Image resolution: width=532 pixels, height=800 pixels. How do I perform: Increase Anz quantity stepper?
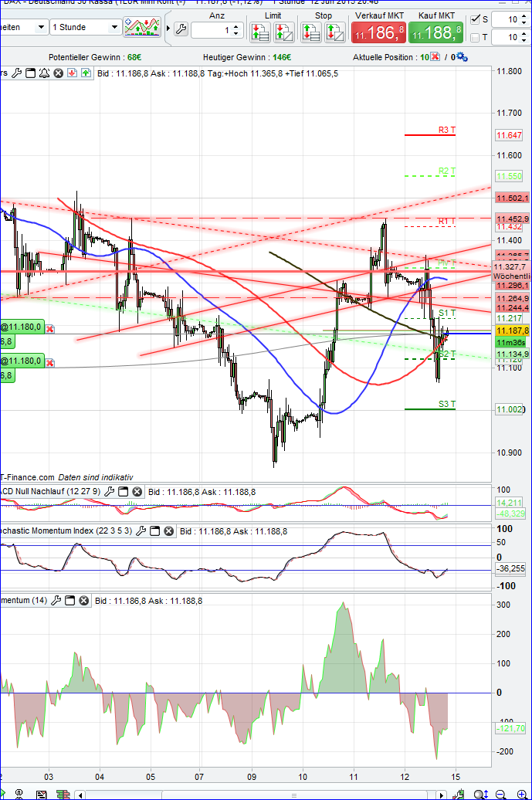click(x=236, y=28)
